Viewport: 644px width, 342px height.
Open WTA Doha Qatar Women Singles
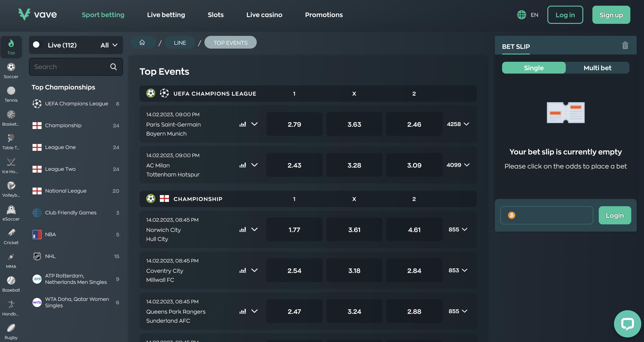(x=76, y=302)
